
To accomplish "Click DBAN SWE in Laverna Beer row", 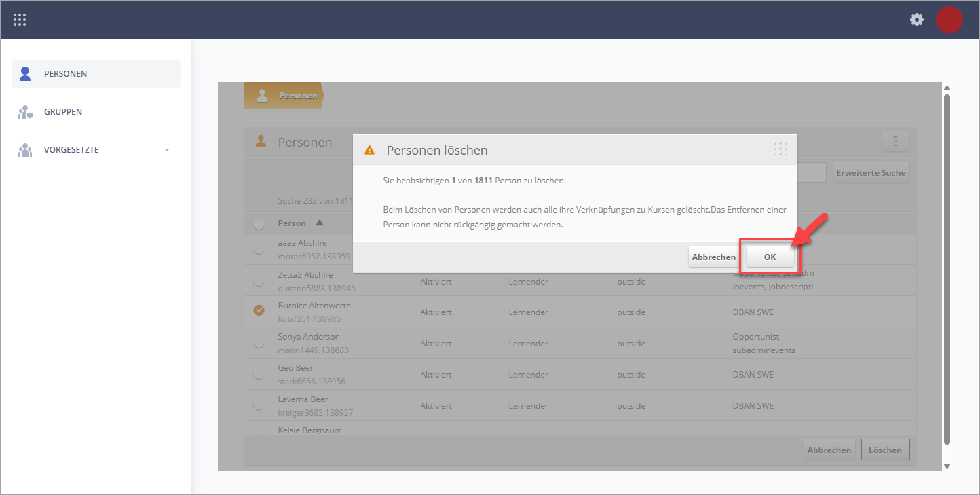I will tap(753, 406).
